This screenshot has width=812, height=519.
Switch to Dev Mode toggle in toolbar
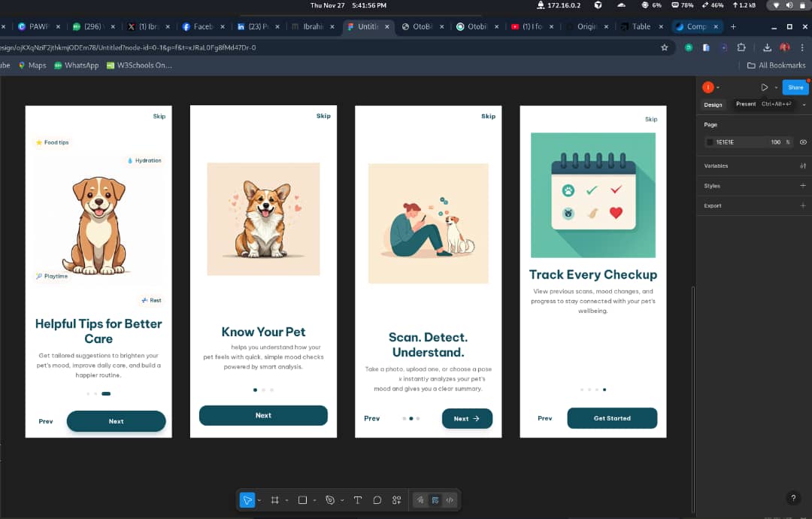click(450, 500)
